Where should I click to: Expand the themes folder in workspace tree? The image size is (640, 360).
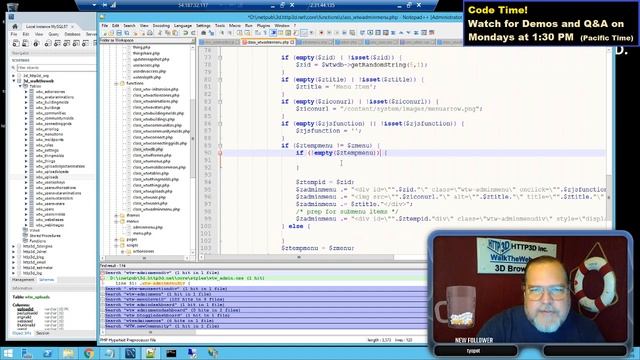(116, 215)
